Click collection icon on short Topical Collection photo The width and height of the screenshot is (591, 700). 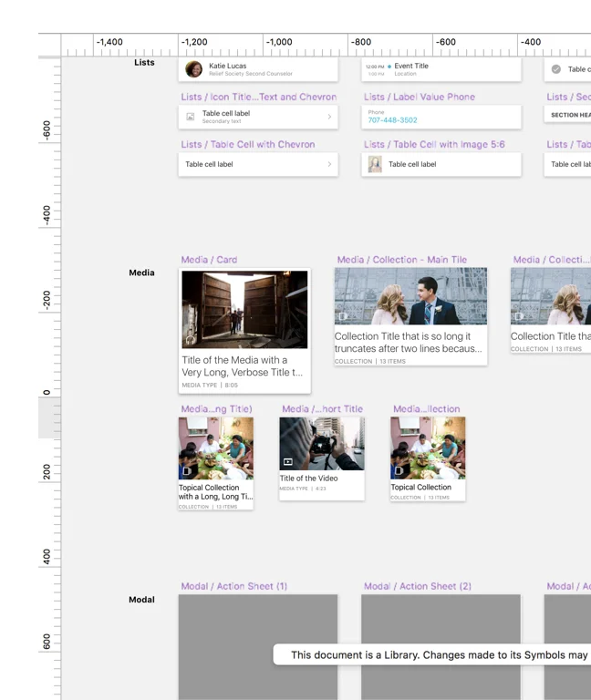point(399,470)
